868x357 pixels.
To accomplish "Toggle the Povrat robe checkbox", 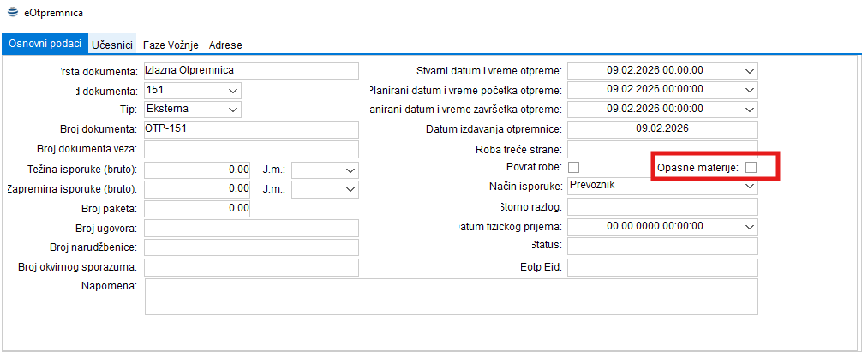I will click(573, 168).
